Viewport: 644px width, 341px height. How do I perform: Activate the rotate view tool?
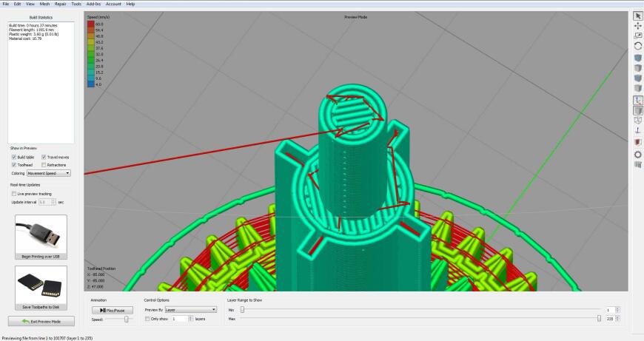point(637,46)
